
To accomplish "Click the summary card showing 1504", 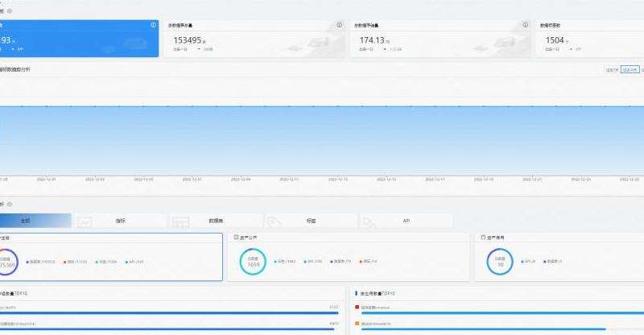I will (x=588, y=39).
